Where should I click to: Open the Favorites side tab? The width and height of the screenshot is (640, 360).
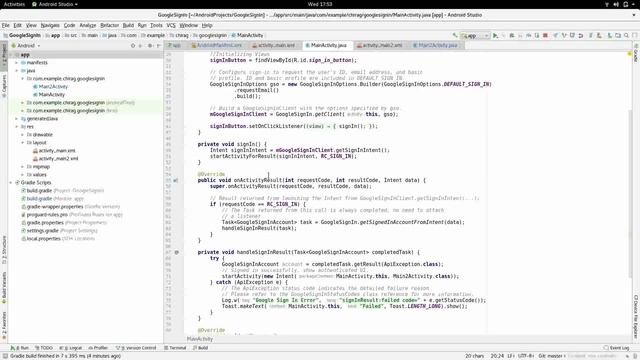click(x=4, y=325)
